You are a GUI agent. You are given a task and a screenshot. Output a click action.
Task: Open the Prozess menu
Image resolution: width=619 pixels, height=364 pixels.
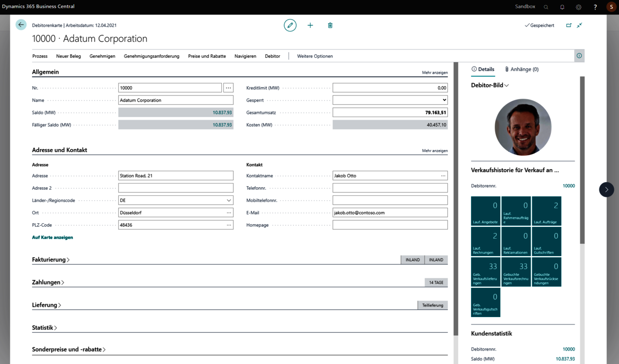(40, 56)
